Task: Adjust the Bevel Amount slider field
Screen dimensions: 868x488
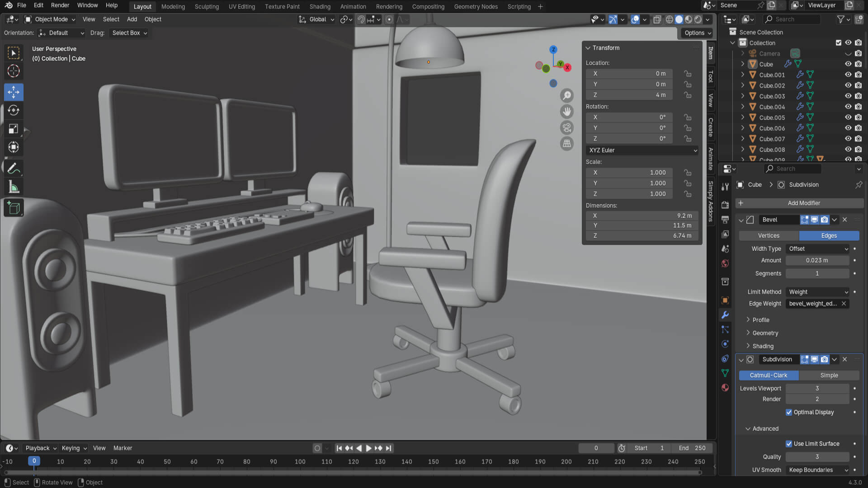Action: point(817,261)
